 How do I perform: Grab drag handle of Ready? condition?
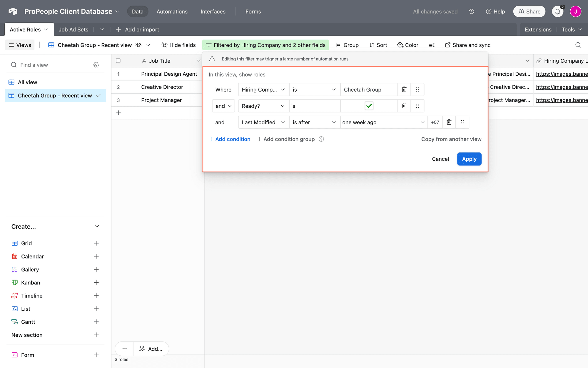pyautogui.click(x=417, y=106)
